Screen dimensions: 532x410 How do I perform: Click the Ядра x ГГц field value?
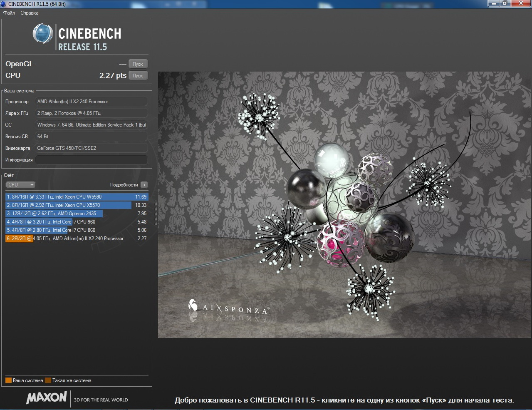click(x=92, y=113)
